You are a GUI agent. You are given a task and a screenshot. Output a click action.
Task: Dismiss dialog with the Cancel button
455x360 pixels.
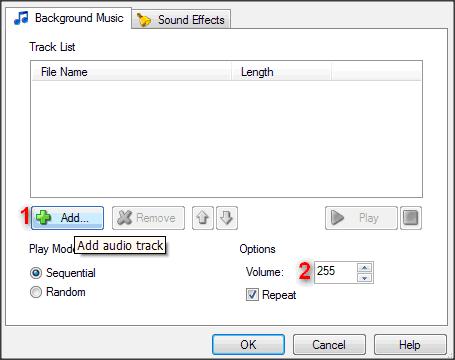point(329,345)
